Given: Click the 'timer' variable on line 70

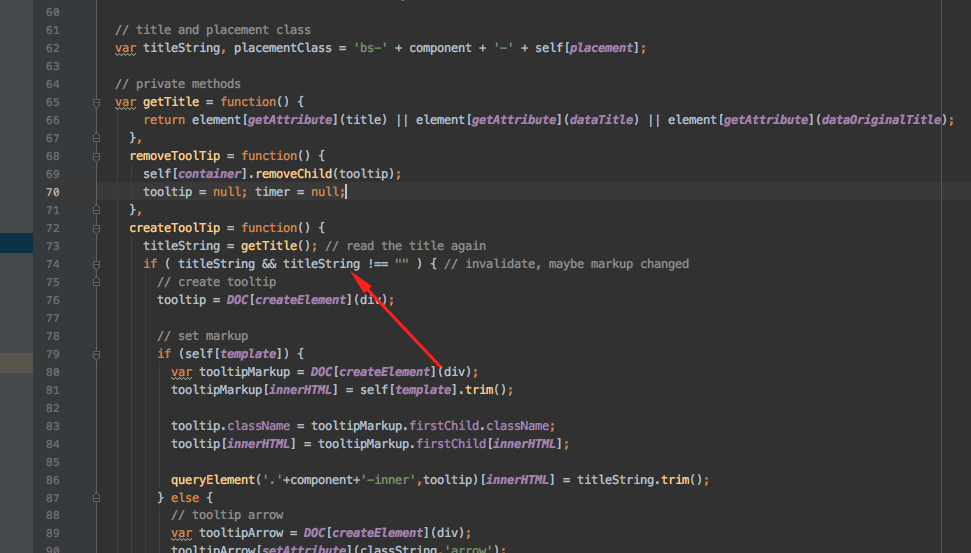Looking at the screenshot, I should coord(272,191).
